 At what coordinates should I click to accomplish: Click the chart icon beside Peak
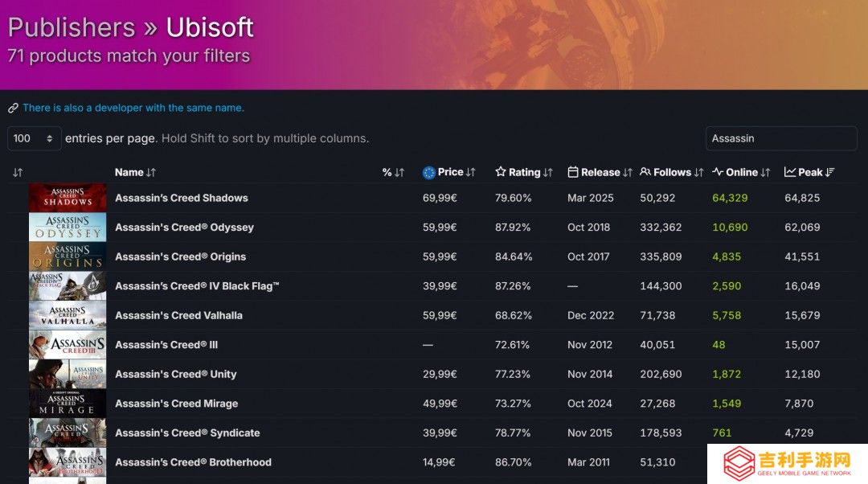pos(790,172)
